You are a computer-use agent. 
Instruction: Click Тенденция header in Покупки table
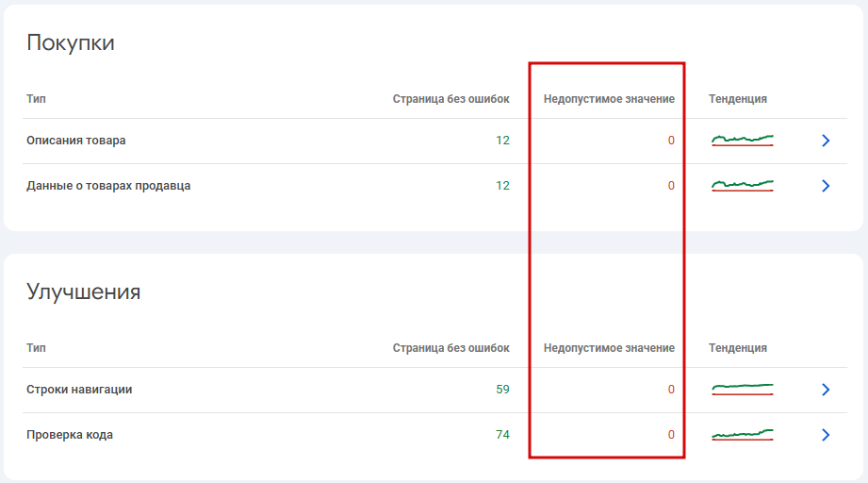pos(737,99)
